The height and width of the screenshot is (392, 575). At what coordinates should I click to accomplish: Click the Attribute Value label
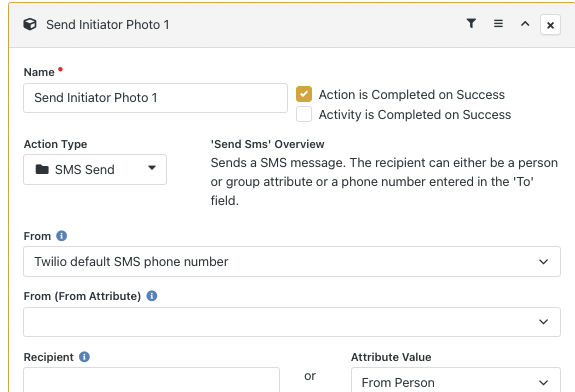point(391,357)
